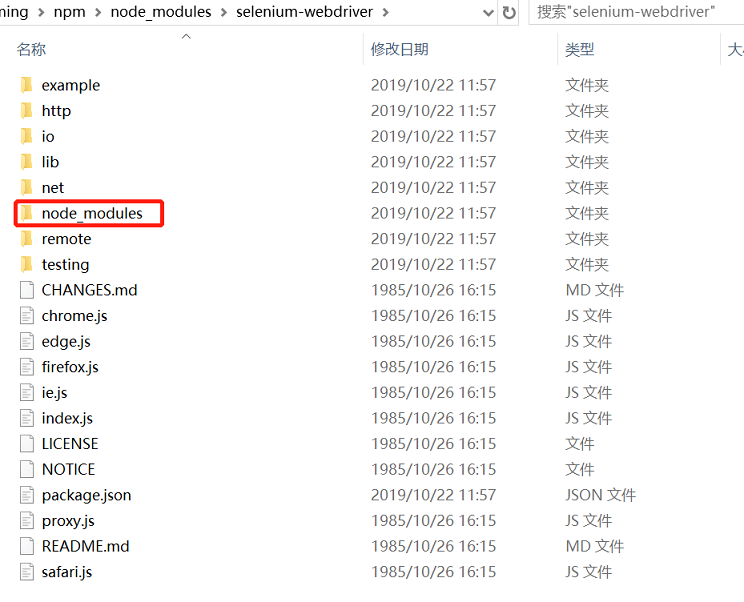Select the index.js file name
This screenshot has height=602, width=744.
[x=67, y=418]
